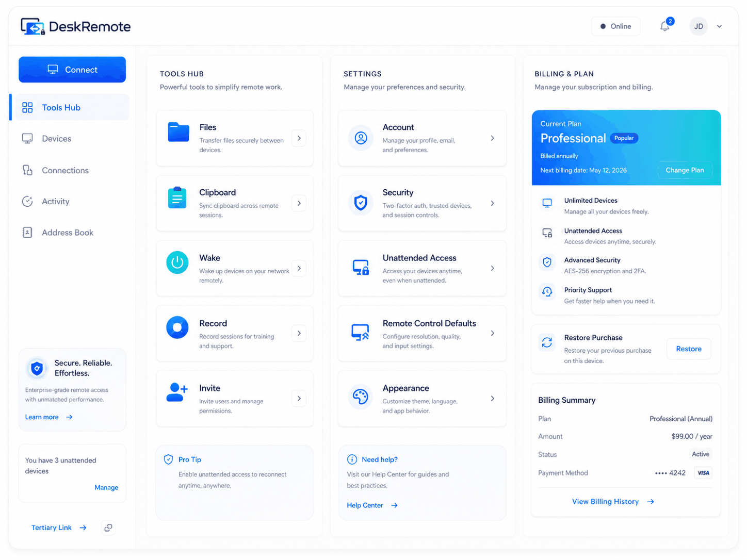Click the JD avatar
The image size is (747, 560).
click(699, 26)
